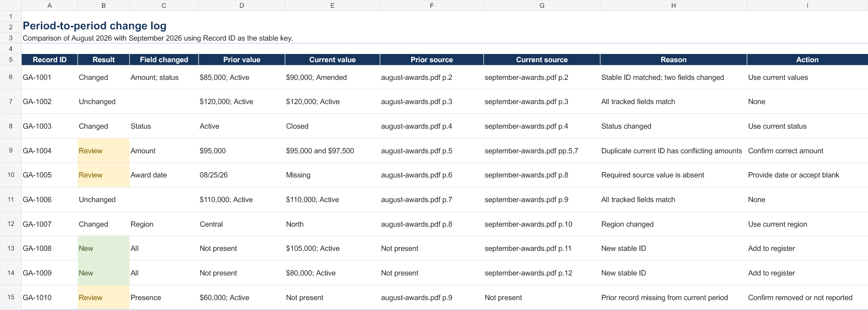The image size is (868, 310).
Task: Click 'Award date' cell
Action: click(x=164, y=175)
